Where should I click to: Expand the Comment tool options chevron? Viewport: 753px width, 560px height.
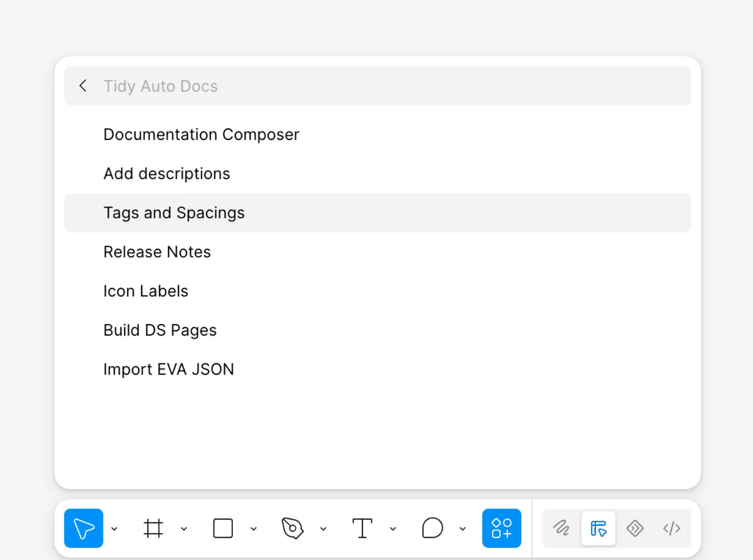coord(463,528)
